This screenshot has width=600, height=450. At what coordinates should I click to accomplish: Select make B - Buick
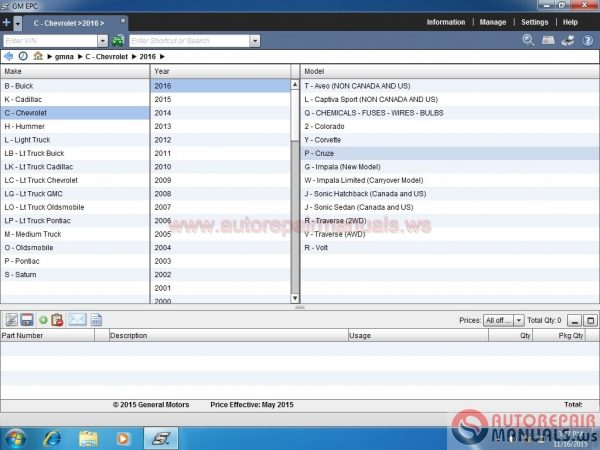(x=75, y=86)
